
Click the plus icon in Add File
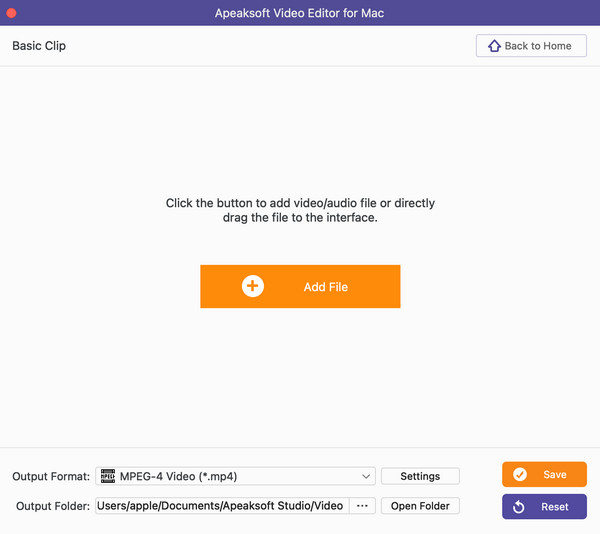click(253, 286)
